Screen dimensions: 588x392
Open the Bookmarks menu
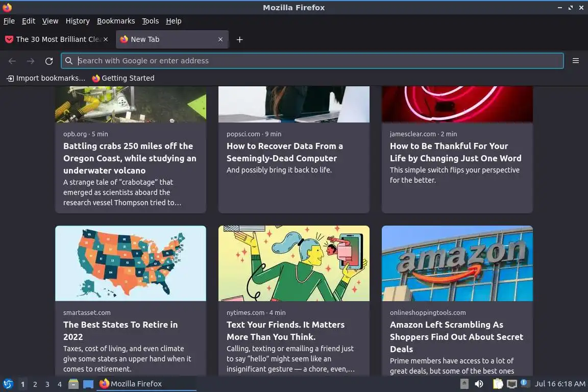(x=116, y=21)
